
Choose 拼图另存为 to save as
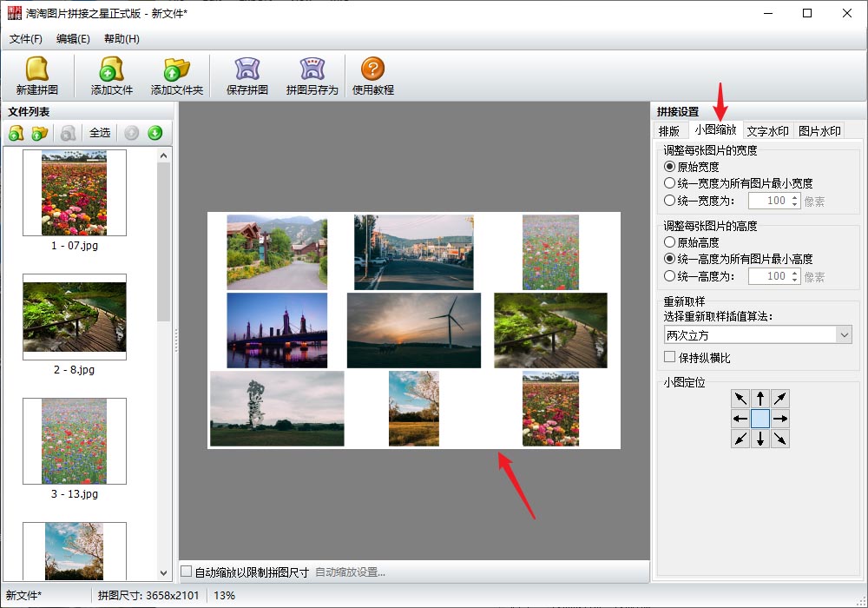tap(312, 76)
